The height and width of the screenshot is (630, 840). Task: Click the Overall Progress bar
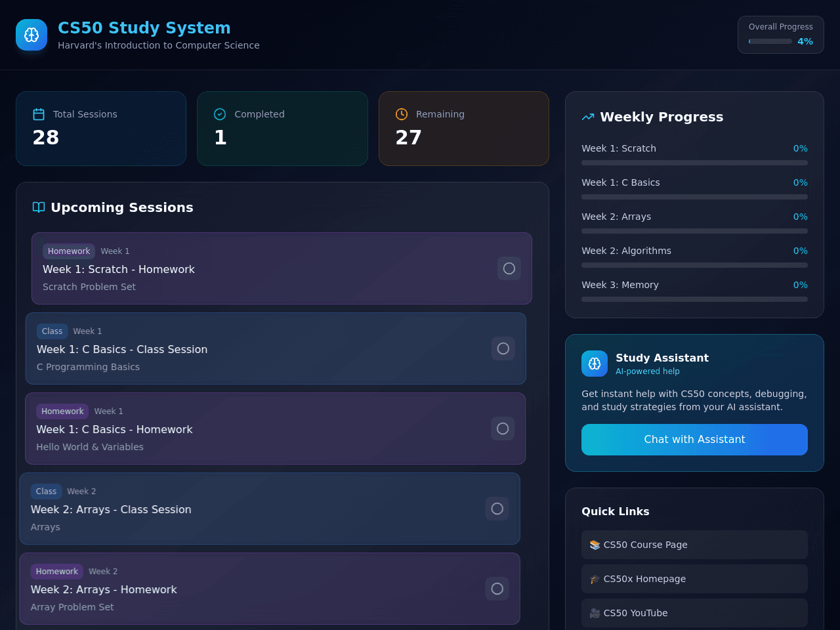tap(770, 41)
